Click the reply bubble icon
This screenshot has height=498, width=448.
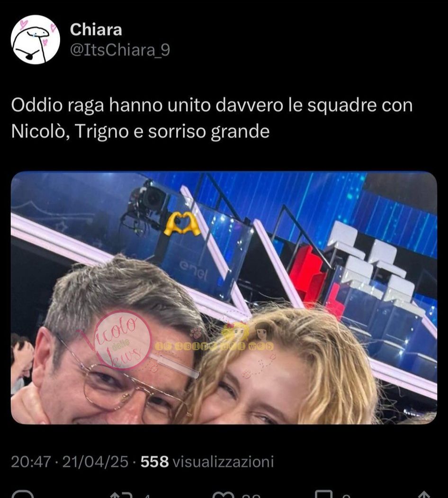pos(22,494)
